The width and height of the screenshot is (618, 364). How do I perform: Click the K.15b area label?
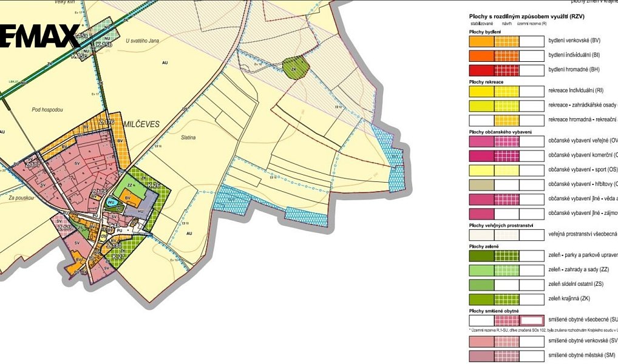coord(104,45)
